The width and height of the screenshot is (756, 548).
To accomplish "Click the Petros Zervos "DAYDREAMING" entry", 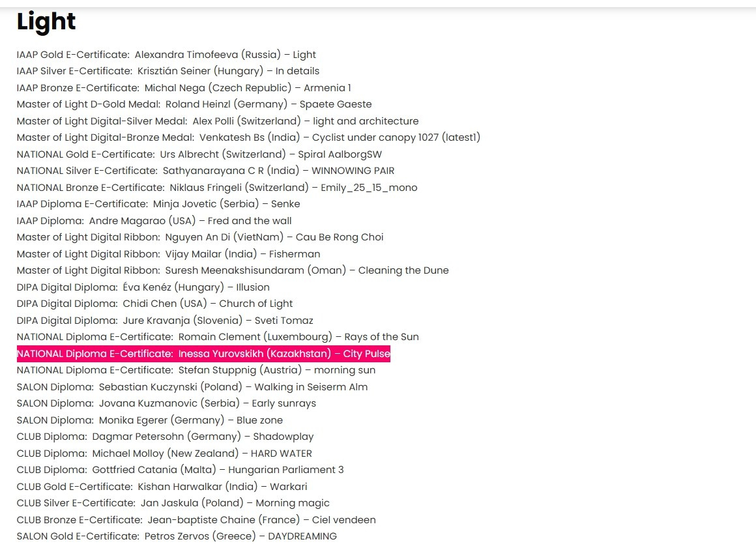I will point(177,536).
